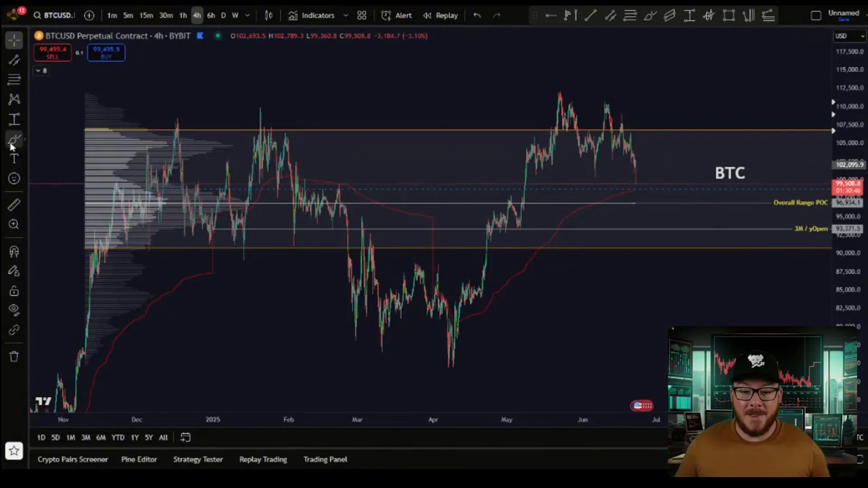Screen dimensions: 868x488
Task: Open the BTCUSD symbol search box
Action: 53,15
